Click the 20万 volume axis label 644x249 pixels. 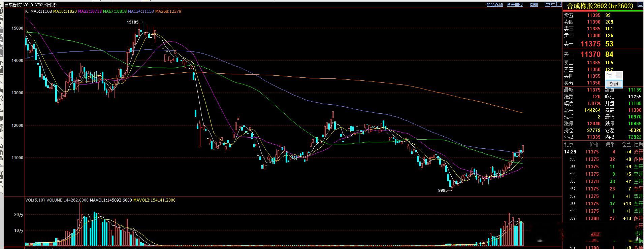[19, 215]
